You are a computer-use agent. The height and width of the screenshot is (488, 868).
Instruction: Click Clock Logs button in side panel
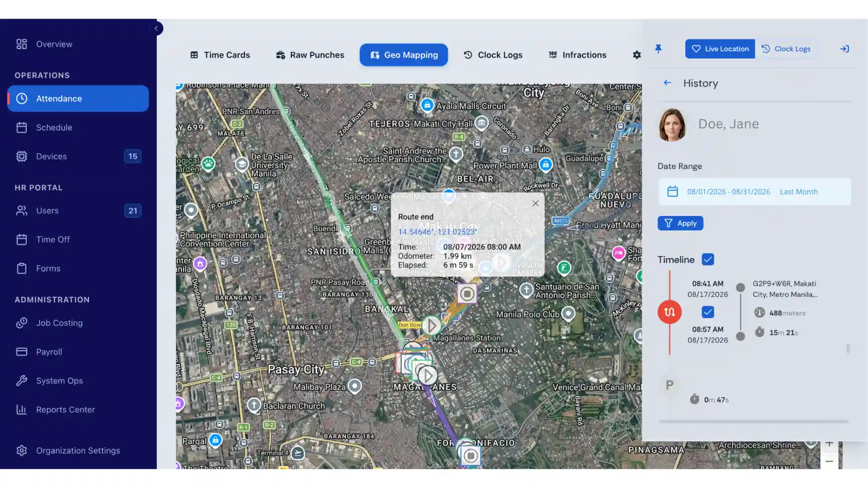point(786,49)
